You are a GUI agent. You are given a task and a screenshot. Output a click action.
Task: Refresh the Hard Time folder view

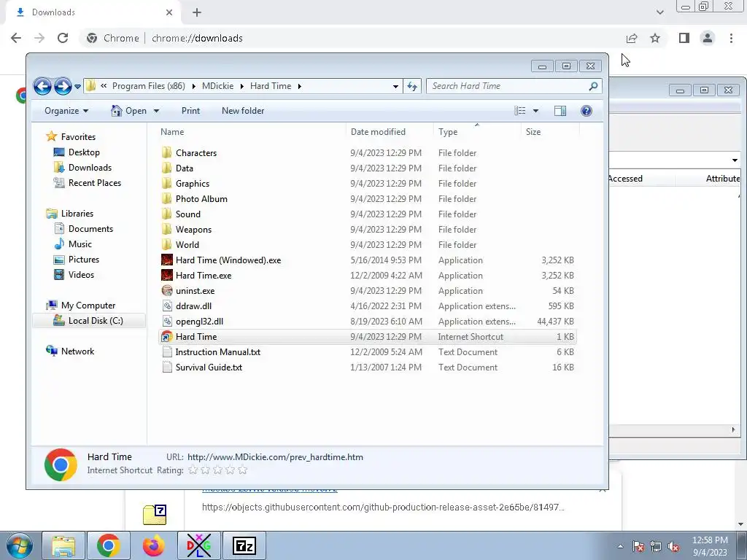click(412, 86)
